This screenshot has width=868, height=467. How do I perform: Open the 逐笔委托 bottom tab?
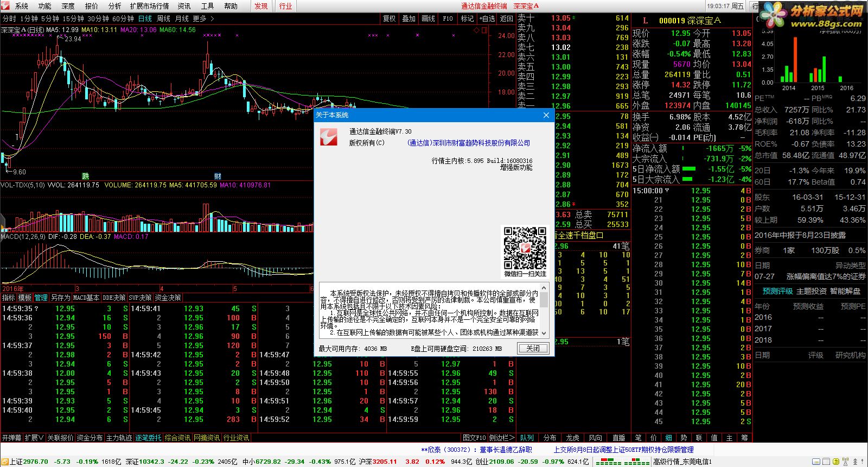pos(148,438)
